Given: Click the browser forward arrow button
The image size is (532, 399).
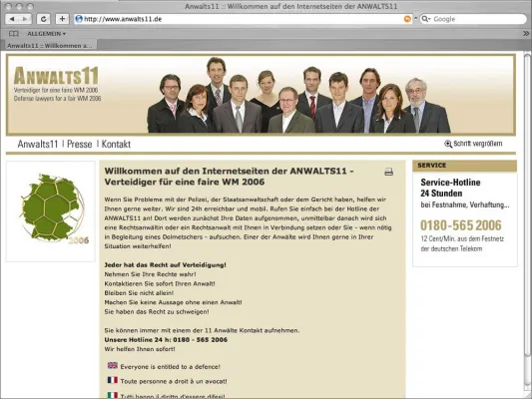Looking at the screenshot, I should point(25,19).
